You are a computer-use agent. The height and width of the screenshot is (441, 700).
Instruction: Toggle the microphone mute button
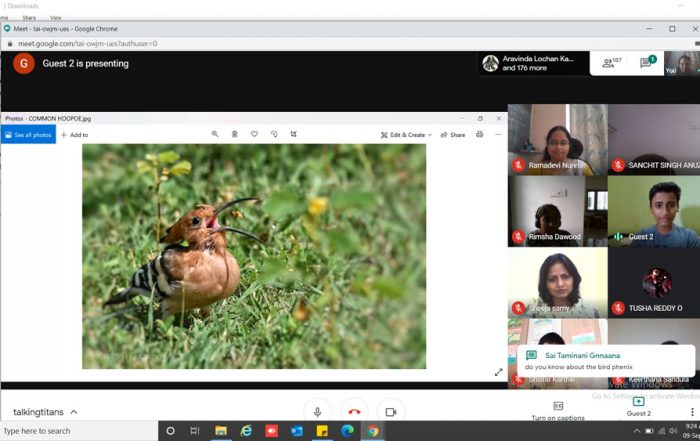tap(317, 411)
